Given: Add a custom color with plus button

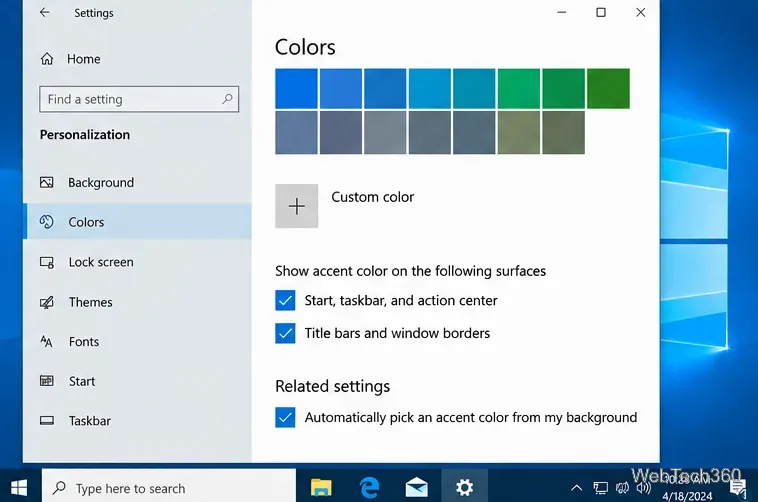Looking at the screenshot, I should (x=296, y=206).
